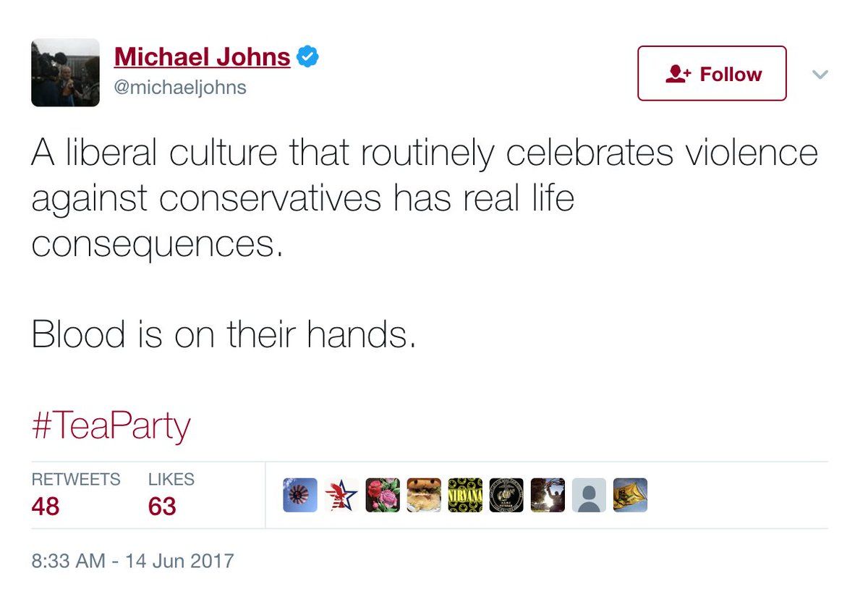View the 48 retweets list

[46, 506]
